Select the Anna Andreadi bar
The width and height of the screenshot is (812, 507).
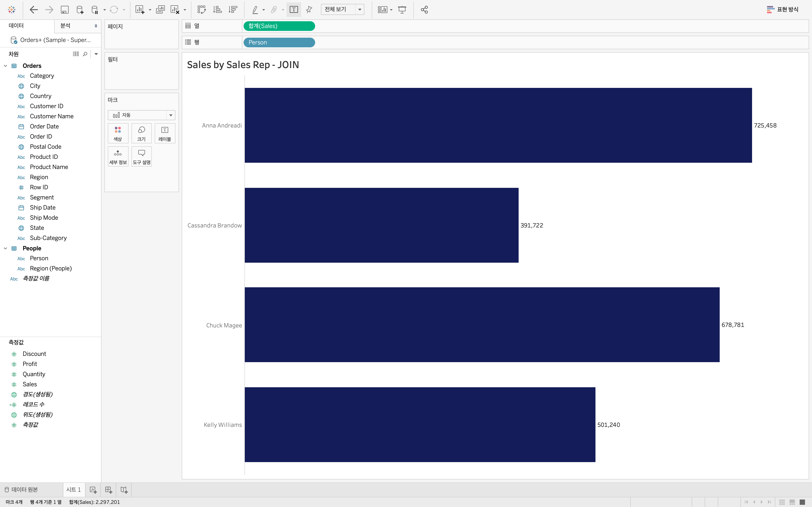coord(498,125)
